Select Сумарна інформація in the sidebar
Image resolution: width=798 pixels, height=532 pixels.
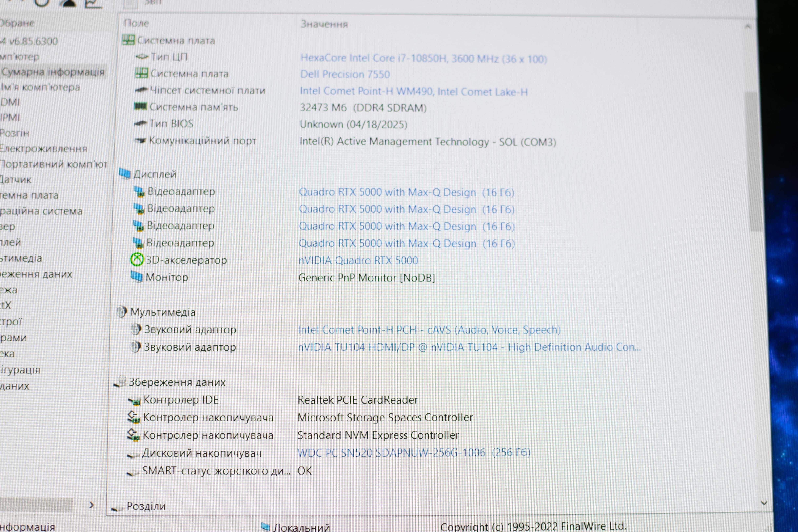click(x=53, y=72)
